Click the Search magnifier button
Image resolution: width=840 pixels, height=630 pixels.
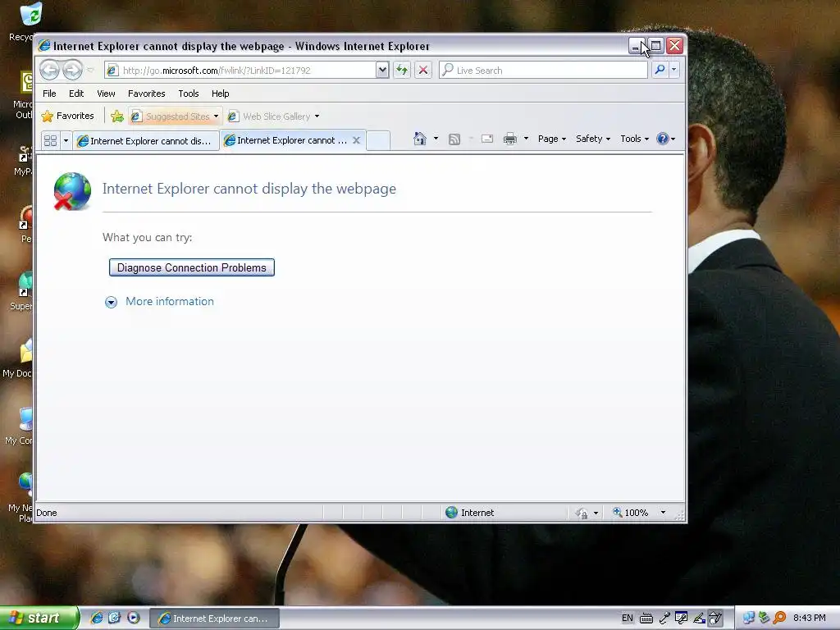pyautogui.click(x=660, y=70)
